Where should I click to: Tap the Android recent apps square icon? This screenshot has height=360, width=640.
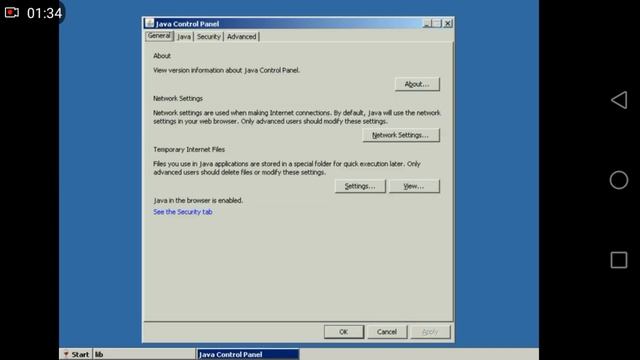[619, 260]
